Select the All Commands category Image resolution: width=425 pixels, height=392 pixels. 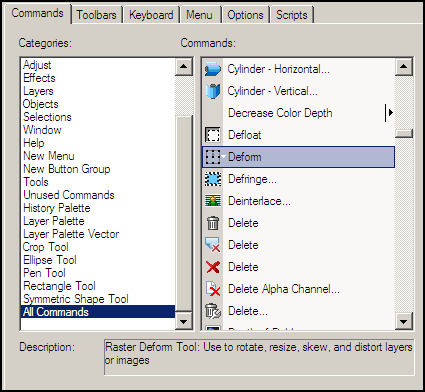[x=98, y=312]
